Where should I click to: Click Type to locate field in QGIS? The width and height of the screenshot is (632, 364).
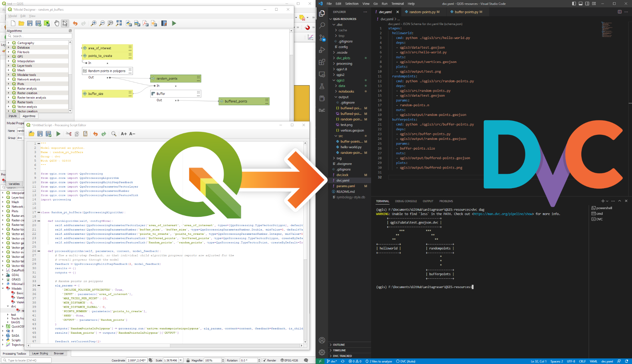[x=26, y=360]
